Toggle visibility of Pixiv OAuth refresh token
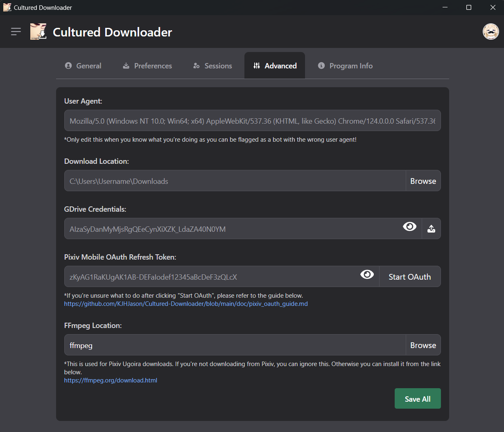This screenshot has width=504, height=432. [367, 274]
